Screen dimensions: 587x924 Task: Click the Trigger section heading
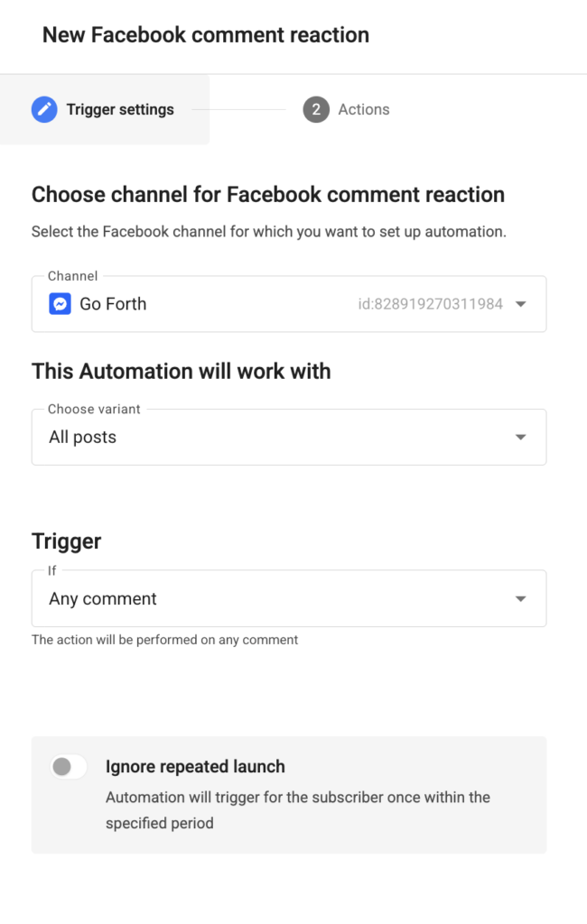tap(67, 541)
